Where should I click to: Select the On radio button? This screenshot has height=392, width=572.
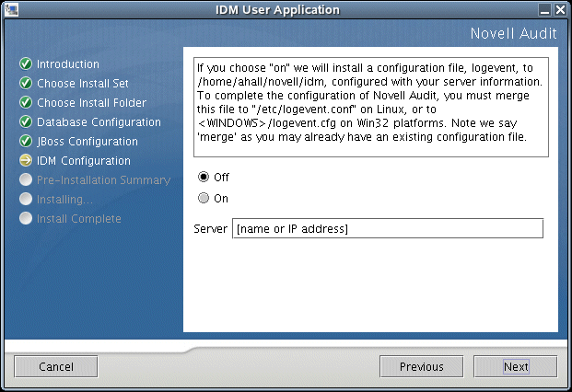[204, 198]
